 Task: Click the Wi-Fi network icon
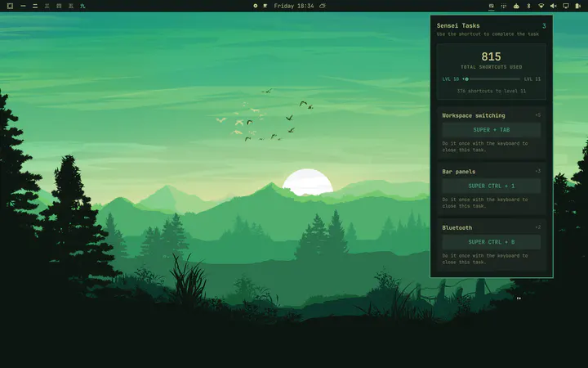(x=541, y=6)
